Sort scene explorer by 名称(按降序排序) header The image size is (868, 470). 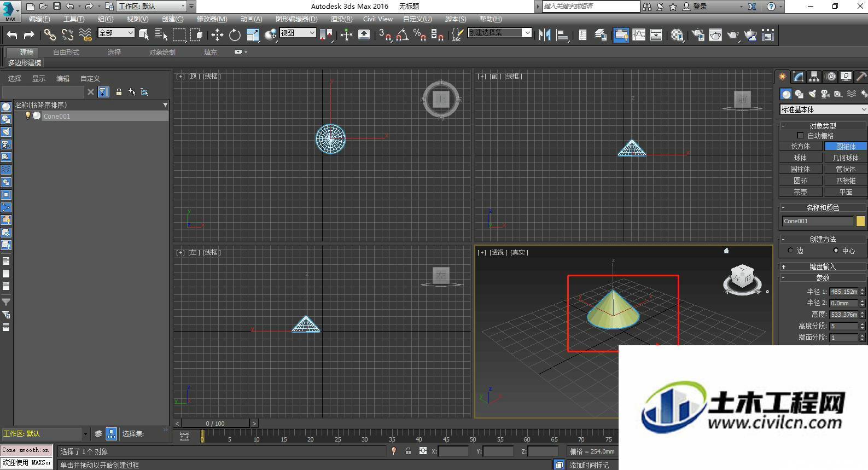coord(91,105)
